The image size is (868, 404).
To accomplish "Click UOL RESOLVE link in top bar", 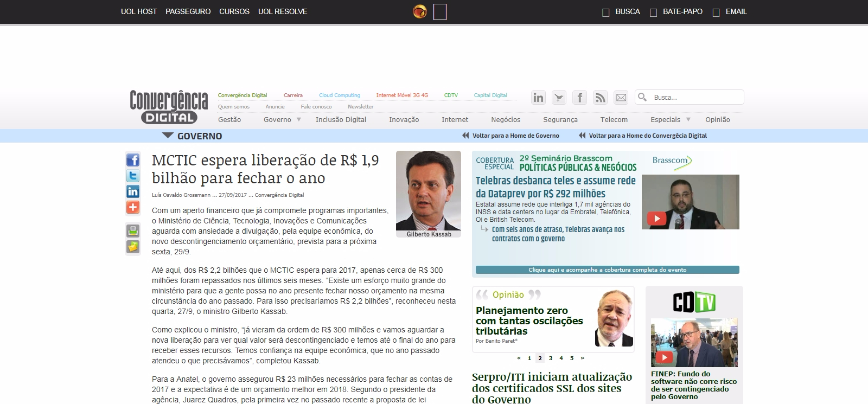I will 283,11.
